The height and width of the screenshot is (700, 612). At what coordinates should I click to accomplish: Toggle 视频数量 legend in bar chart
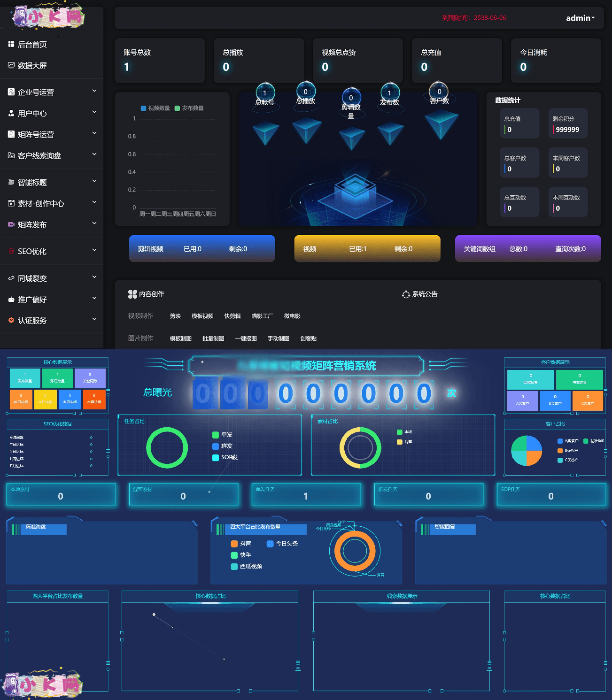(155, 108)
